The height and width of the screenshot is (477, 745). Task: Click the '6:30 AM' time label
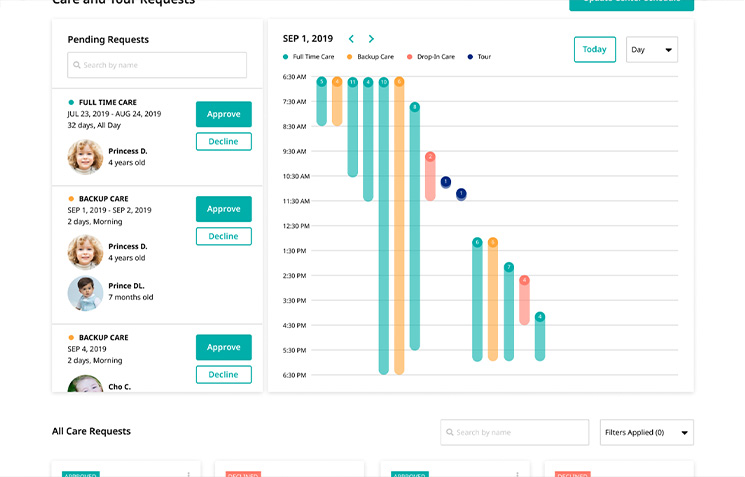pyautogui.click(x=295, y=77)
